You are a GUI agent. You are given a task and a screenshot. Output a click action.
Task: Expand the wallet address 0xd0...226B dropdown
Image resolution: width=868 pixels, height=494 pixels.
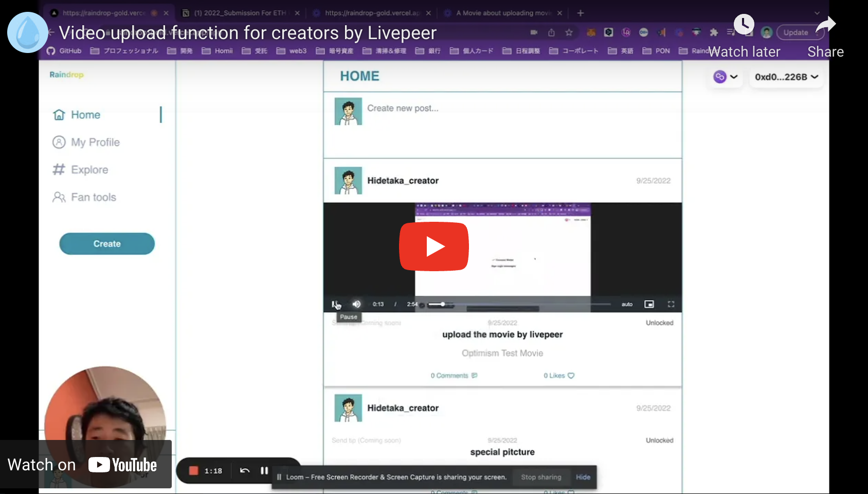tap(786, 77)
